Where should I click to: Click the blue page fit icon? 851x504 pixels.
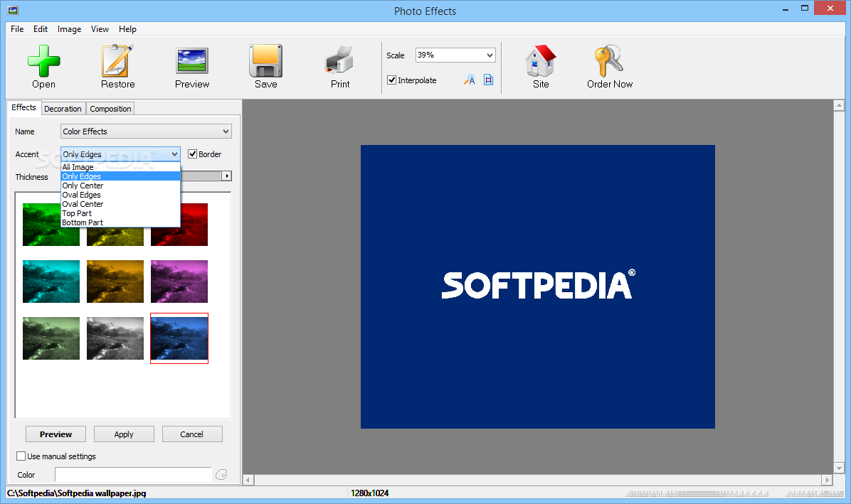click(x=488, y=80)
